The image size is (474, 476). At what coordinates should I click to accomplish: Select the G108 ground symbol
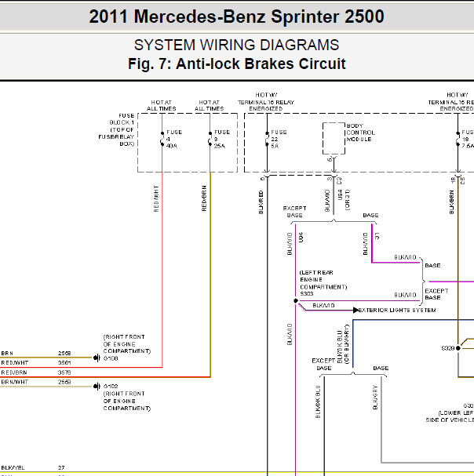click(x=97, y=358)
